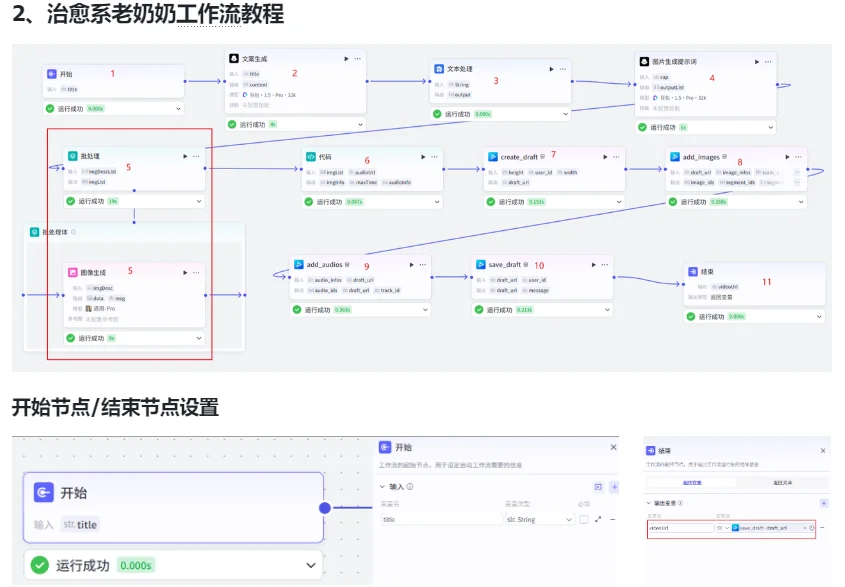845x587 pixels.
Task: Collapse the 输入 section in 开始 panel
Action: point(383,486)
